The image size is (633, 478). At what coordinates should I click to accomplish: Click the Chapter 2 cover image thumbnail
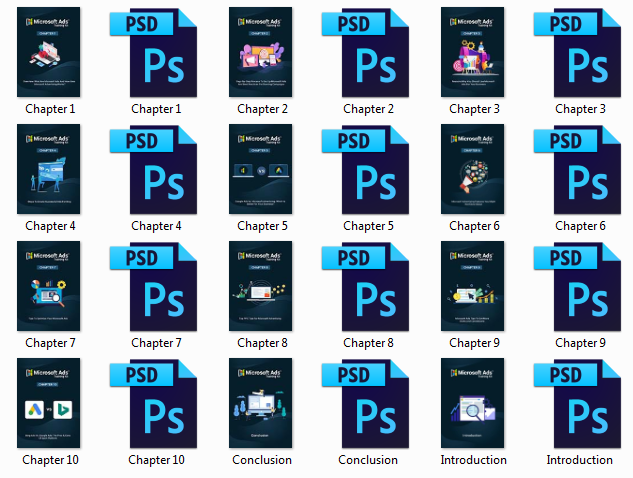260,52
